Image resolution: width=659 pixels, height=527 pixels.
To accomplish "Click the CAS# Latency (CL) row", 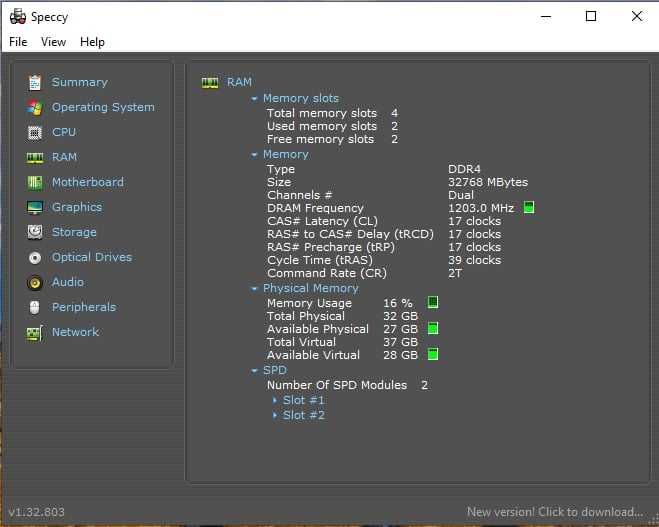I will (x=384, y=221).
